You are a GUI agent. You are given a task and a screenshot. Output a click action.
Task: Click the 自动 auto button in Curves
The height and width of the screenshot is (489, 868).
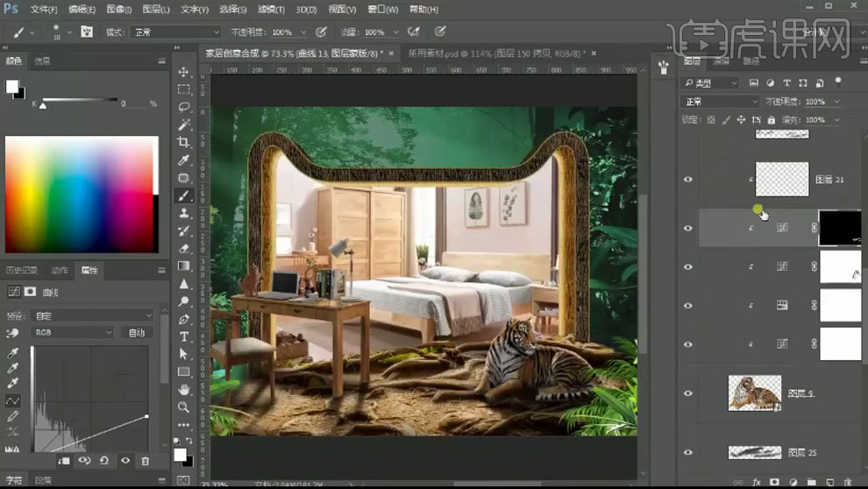point(136,332)
